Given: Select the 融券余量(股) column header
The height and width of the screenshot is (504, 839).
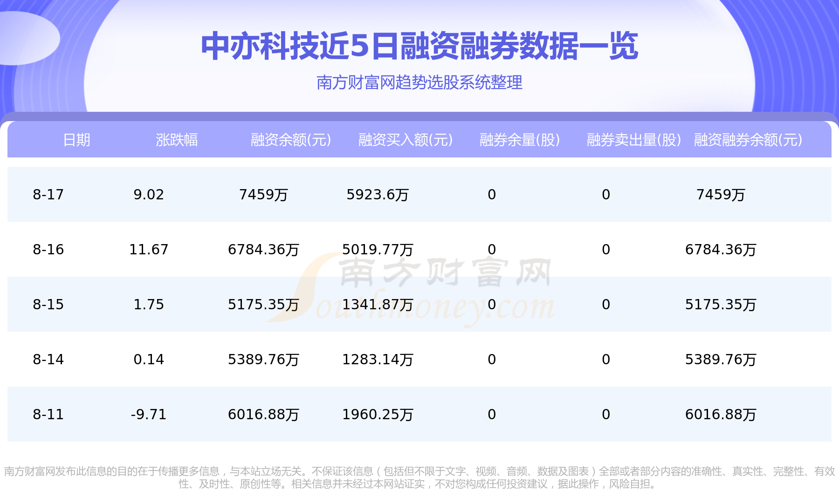Looking at the screenshot, I should 520,140.
